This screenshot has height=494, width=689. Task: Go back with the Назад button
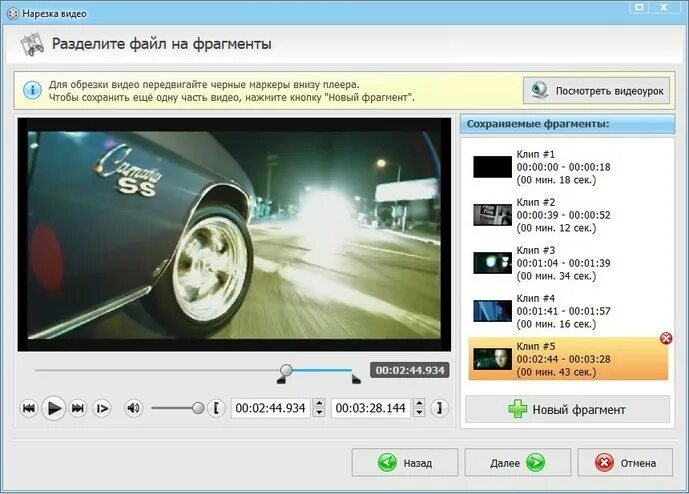tap(405, 462)
